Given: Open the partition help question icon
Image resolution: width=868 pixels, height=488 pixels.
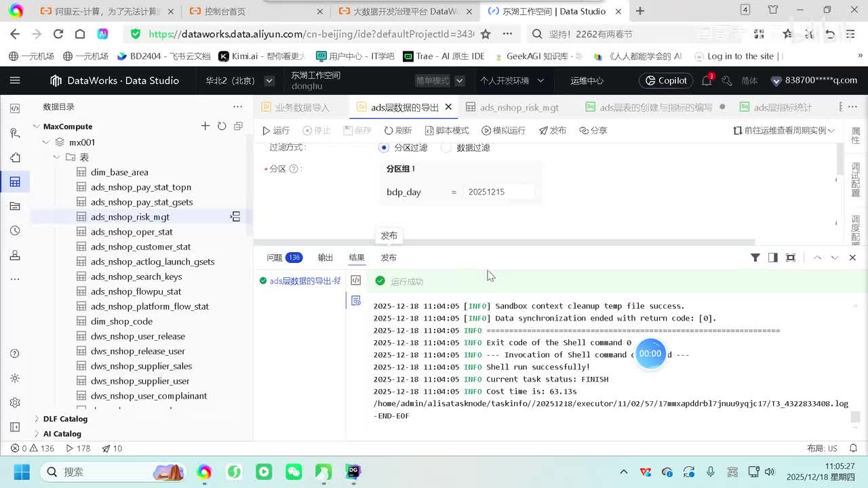Looking at the screenshot, I should tap(294, 169).
